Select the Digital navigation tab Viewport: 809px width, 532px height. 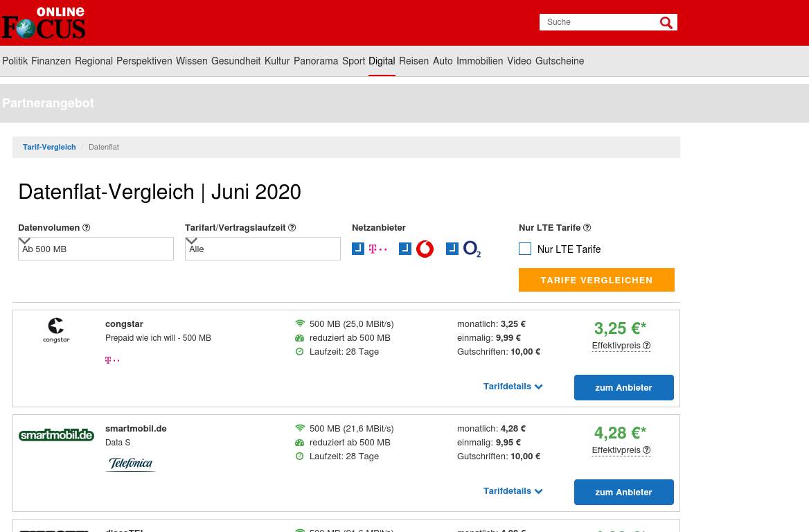[382, 61]
